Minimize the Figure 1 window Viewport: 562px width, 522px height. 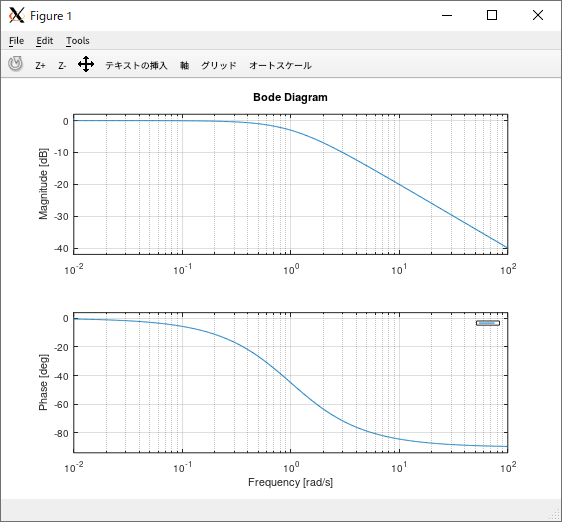pyautogui.click(x=447, y=15)
